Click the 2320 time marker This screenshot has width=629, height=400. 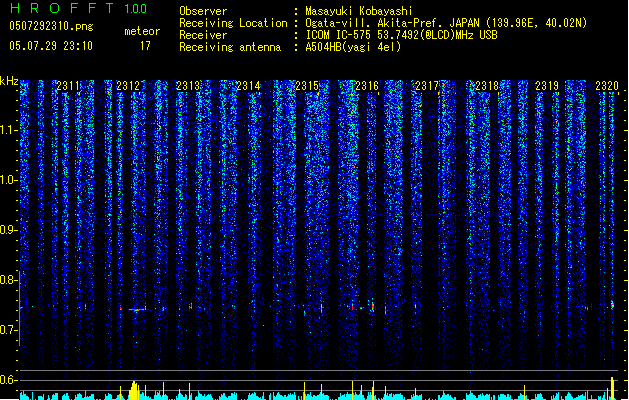[607, 86]
